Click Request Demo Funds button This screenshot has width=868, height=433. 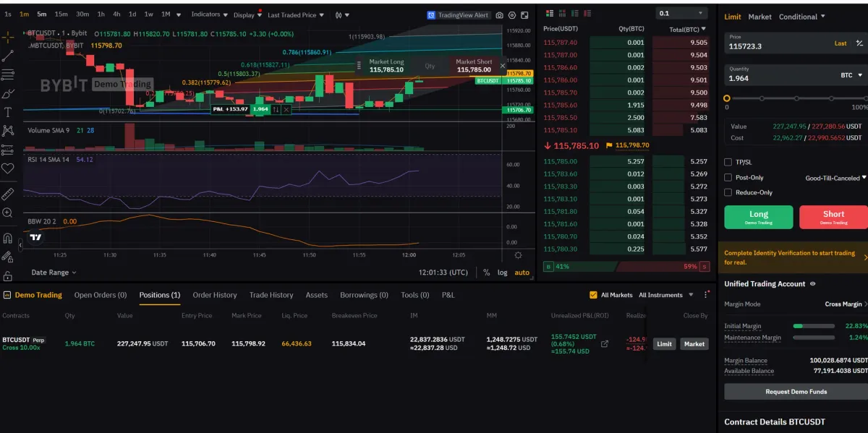(796, 392)
